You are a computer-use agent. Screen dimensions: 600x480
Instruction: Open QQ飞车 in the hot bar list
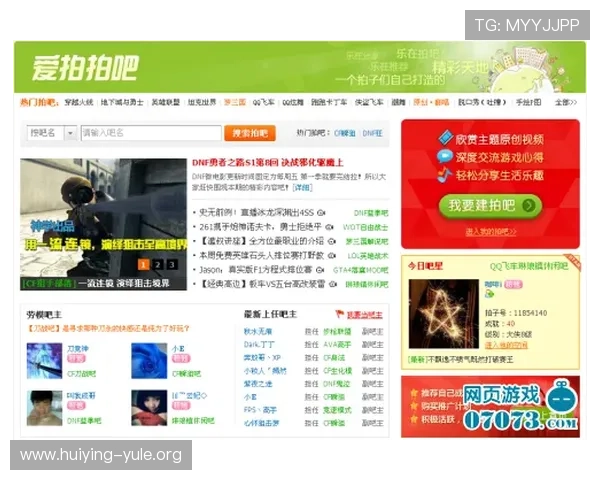[x=263, y=102]
